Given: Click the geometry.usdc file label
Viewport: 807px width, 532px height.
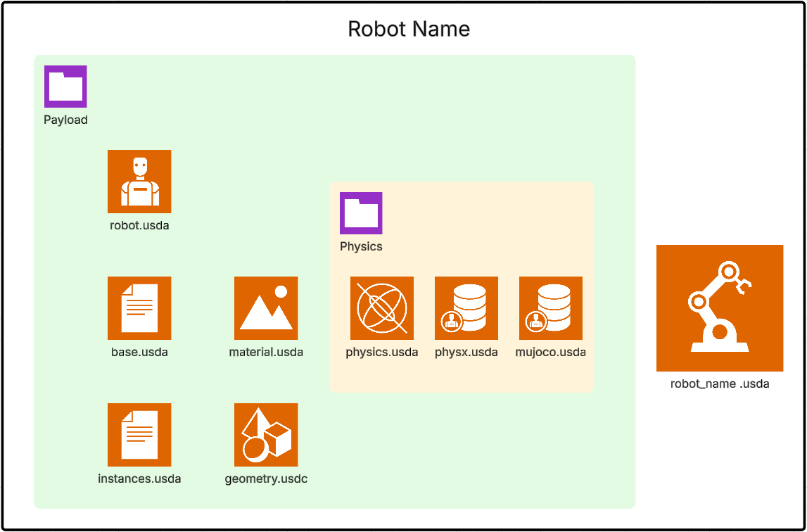Looking at the screenshot, I should click(x=266, y=479).
